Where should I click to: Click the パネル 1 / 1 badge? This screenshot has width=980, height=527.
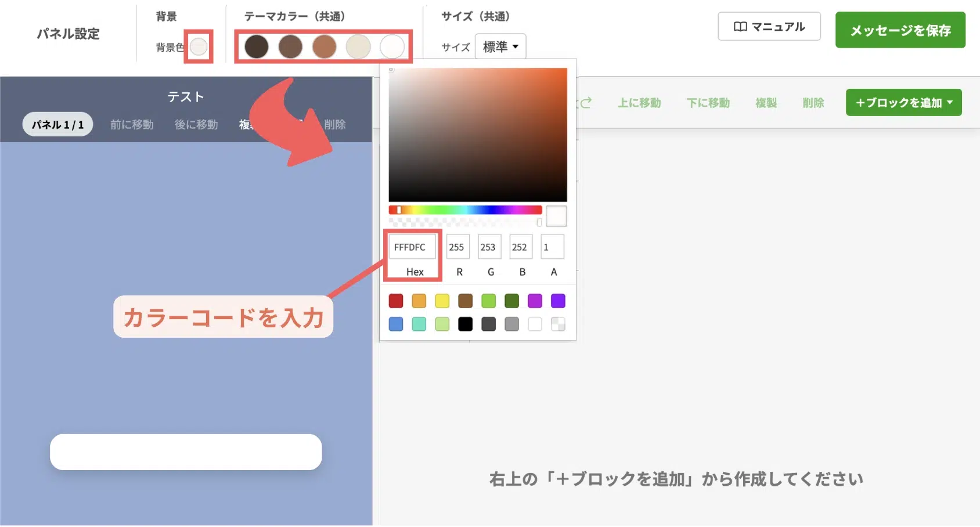[57, 124]
